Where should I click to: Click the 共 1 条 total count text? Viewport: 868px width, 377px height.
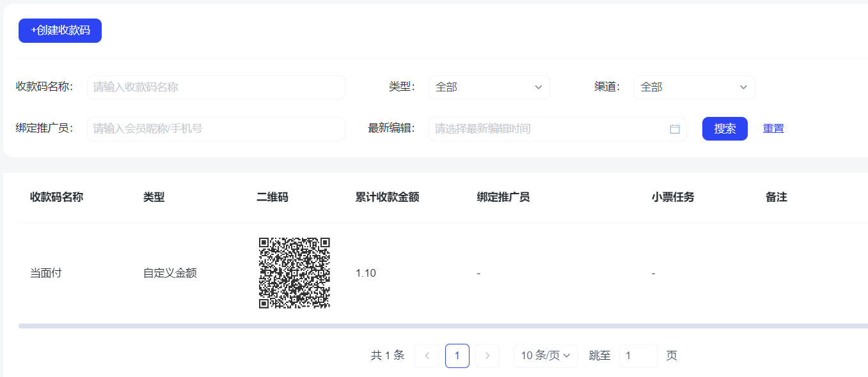click(388, 356)
